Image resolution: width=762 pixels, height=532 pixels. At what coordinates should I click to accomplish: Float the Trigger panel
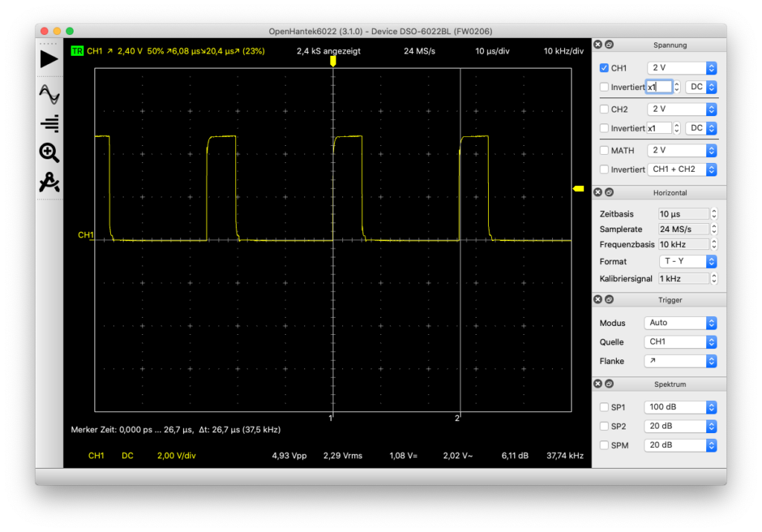tap(609, 300)
